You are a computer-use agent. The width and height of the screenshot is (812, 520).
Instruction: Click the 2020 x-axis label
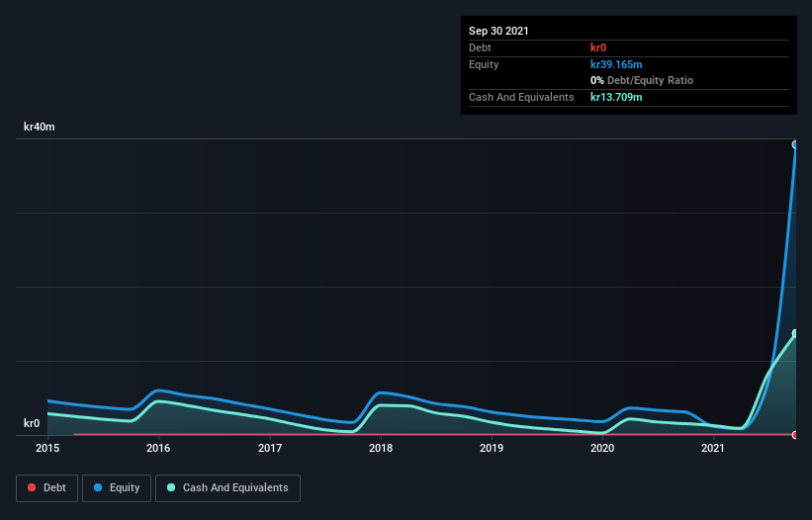(602, 448)
